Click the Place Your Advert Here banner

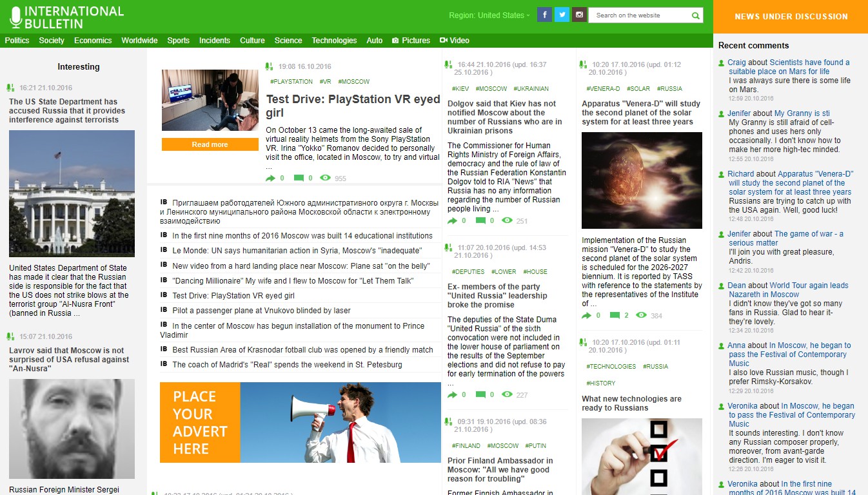click(301, 422)
